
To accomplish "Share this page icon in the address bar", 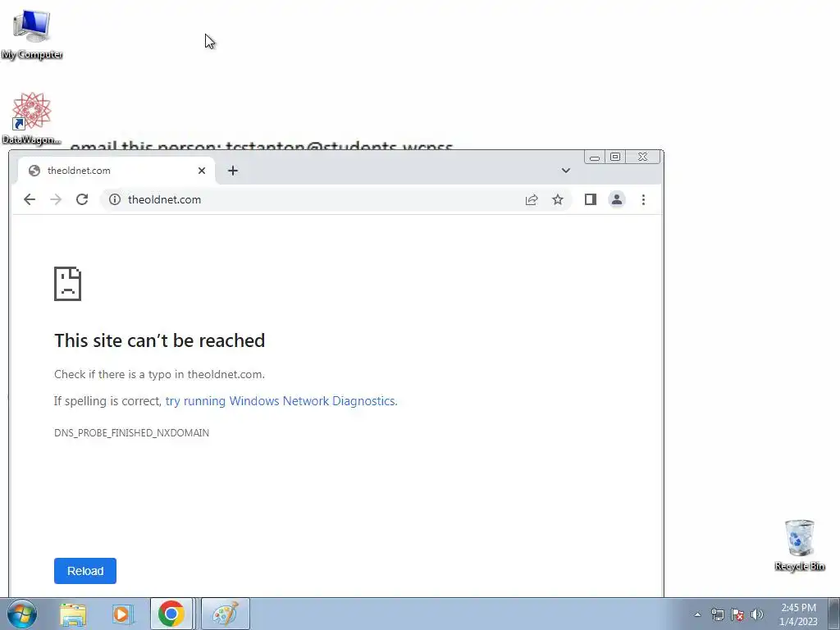I will tap(532, 200).
